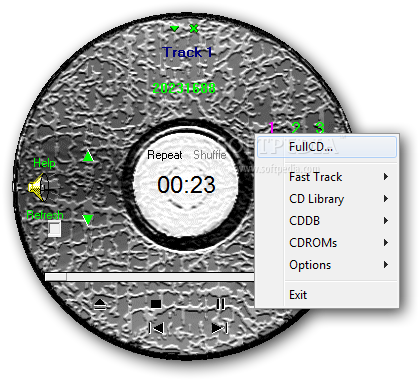This screenshot has height=381, width=420.
Task: Click the green minimize arrow at top
Action: click(x=174, y=29)
